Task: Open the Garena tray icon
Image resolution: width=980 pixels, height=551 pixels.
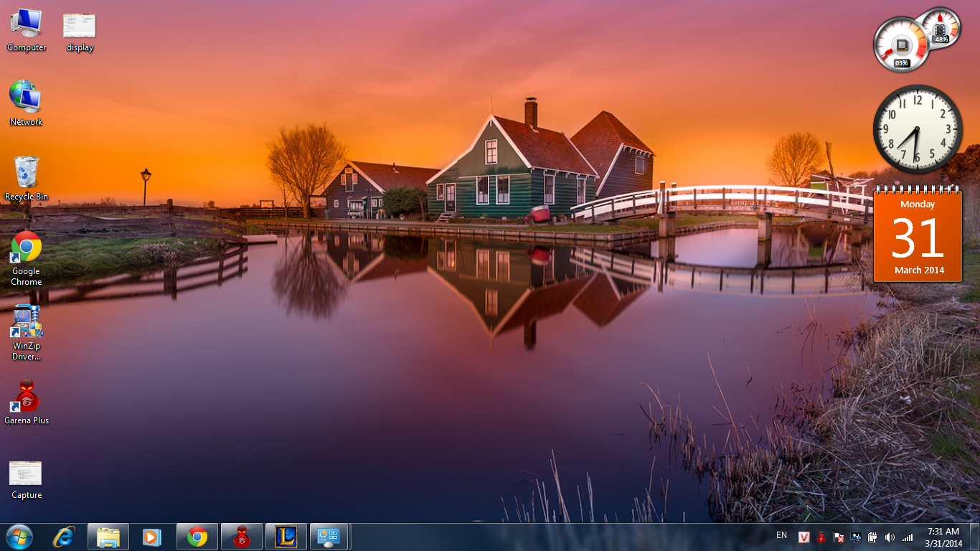Action: 821,536
